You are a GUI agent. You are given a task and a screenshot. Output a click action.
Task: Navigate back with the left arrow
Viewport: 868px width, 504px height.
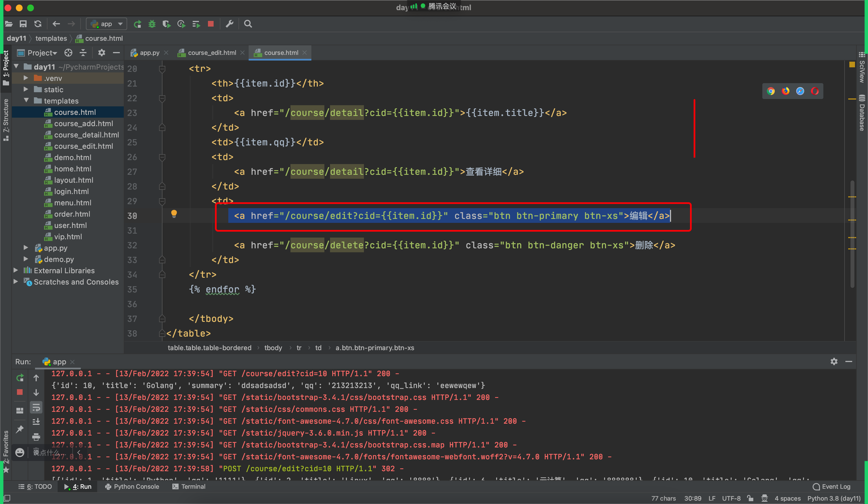pos(56,24)
